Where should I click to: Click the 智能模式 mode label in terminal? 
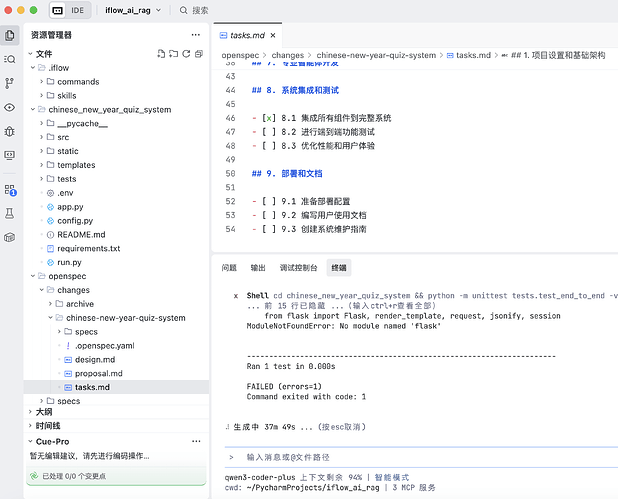[392, 477]
